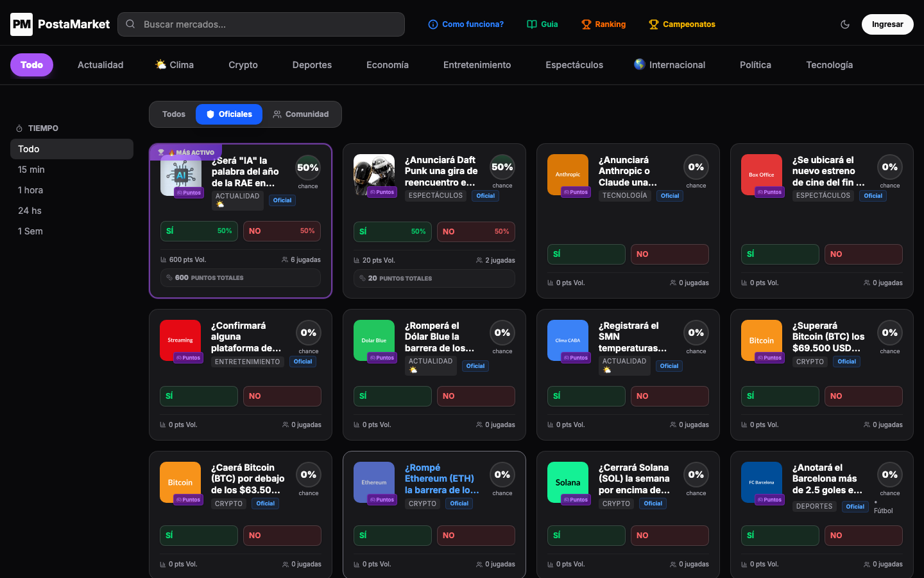Viewport: 924px width, 578px height.
Task: Switch to the Entretenimiento category
Action: pyautogui.click(x=477, y=65)
